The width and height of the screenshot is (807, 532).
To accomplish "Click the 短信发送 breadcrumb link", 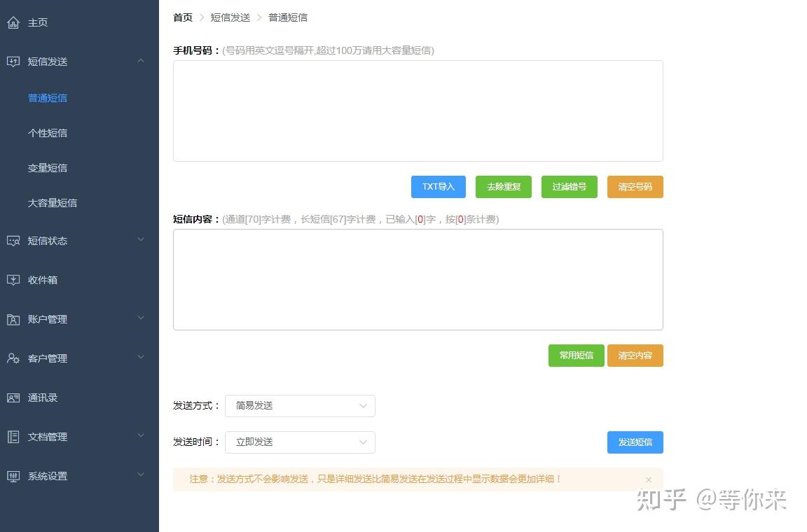I will 230,17.
